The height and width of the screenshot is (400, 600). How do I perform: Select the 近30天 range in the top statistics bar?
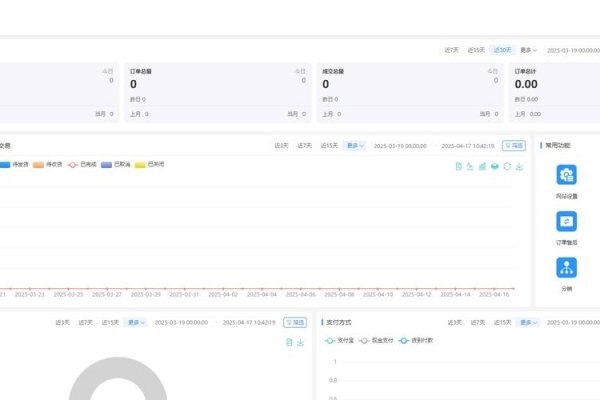(503, 49)
